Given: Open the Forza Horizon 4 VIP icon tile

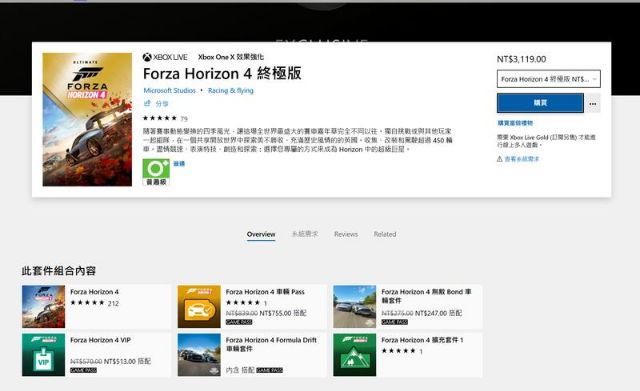Looking at the screenshot, I should click(43, 355).
